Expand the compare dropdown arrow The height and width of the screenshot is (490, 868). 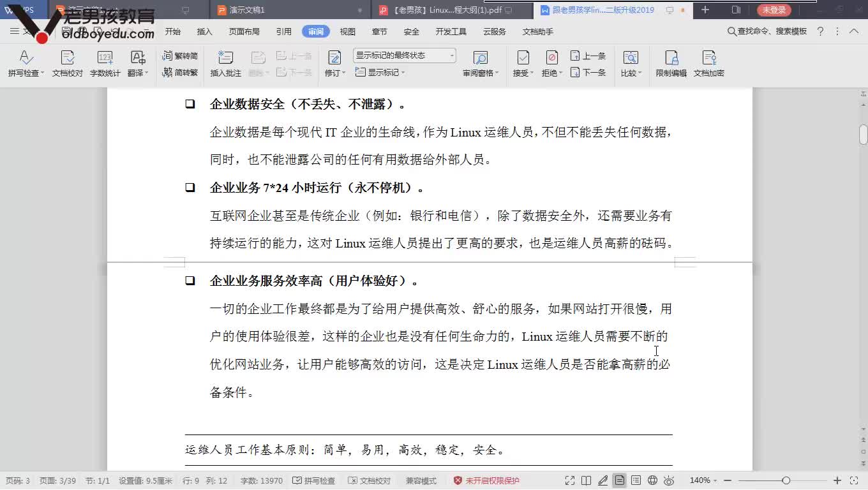tap(640, 73)
